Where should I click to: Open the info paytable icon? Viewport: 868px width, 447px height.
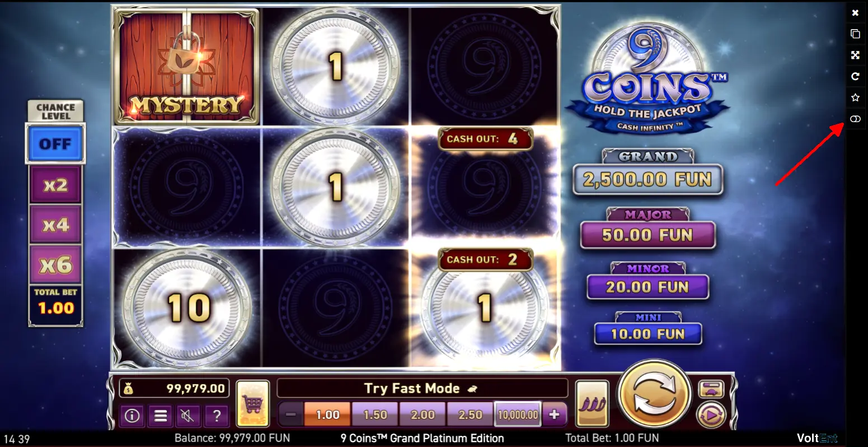pyautogui.click(x=132, y=416)
